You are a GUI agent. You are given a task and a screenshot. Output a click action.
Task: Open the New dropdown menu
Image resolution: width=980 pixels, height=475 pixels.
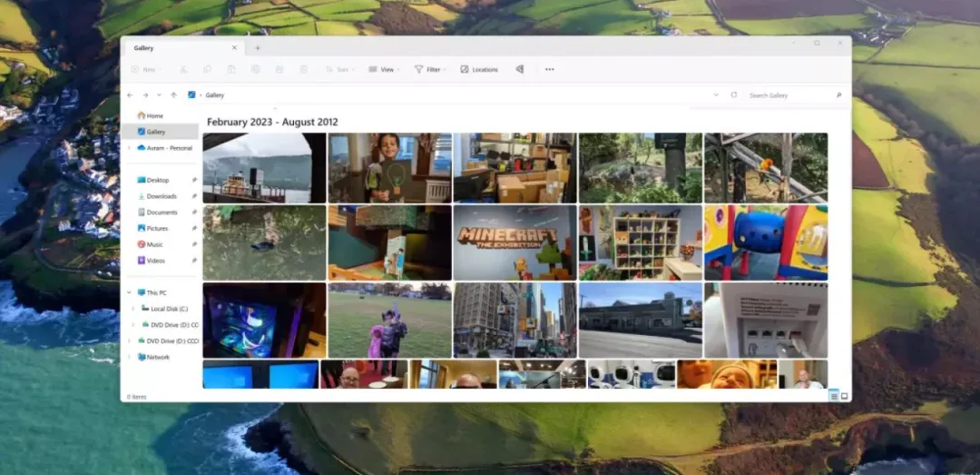(147, 69)
